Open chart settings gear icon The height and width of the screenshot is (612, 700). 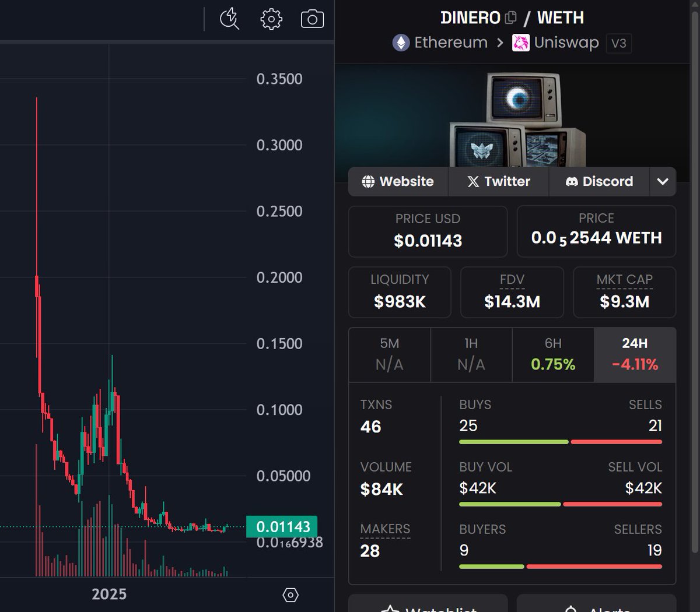[x=271, y=19]
